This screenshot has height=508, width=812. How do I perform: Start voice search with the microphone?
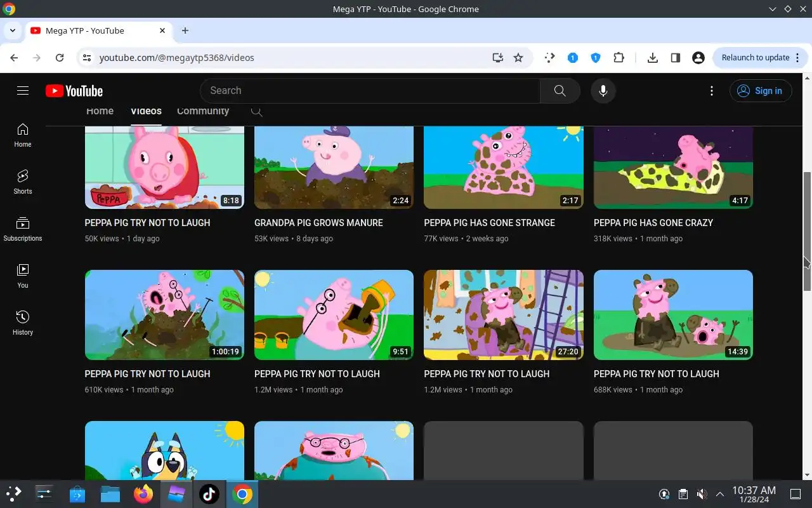(603, 91)
